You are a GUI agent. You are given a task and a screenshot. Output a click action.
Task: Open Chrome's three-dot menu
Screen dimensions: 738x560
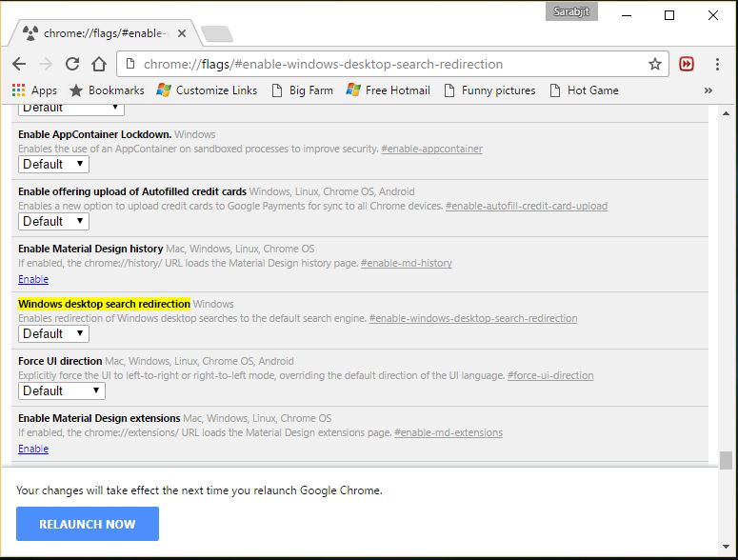point(717,64)
